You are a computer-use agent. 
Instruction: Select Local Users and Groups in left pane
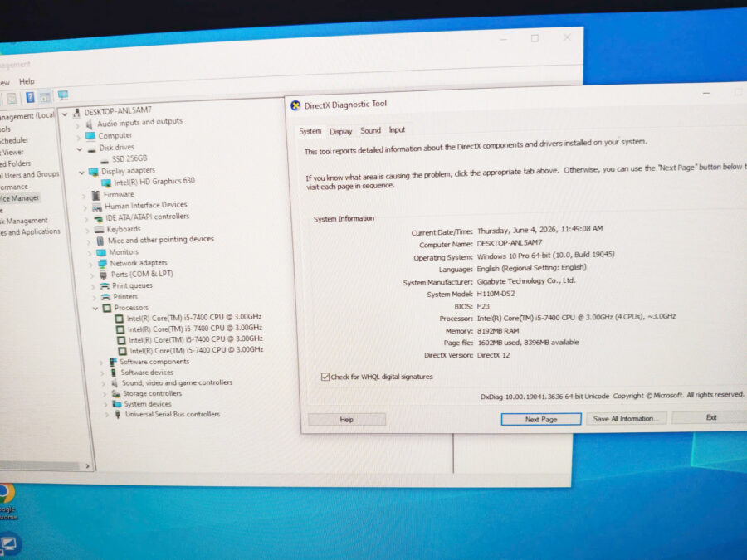pyautogui.click(x=30, y=175)
